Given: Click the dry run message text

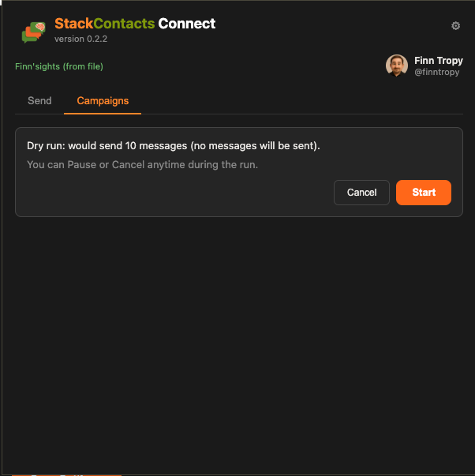Looking at the screenshot, I should 174,146.
